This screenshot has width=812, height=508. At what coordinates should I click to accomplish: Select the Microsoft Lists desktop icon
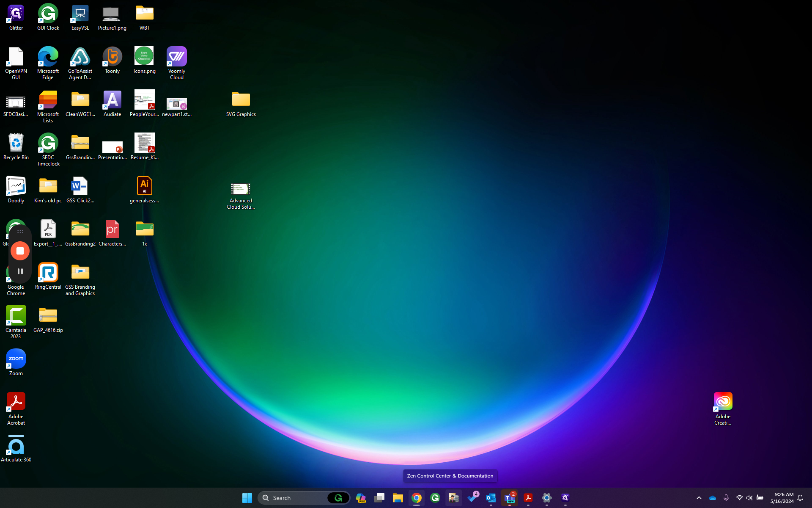click(x=48, y=106)
